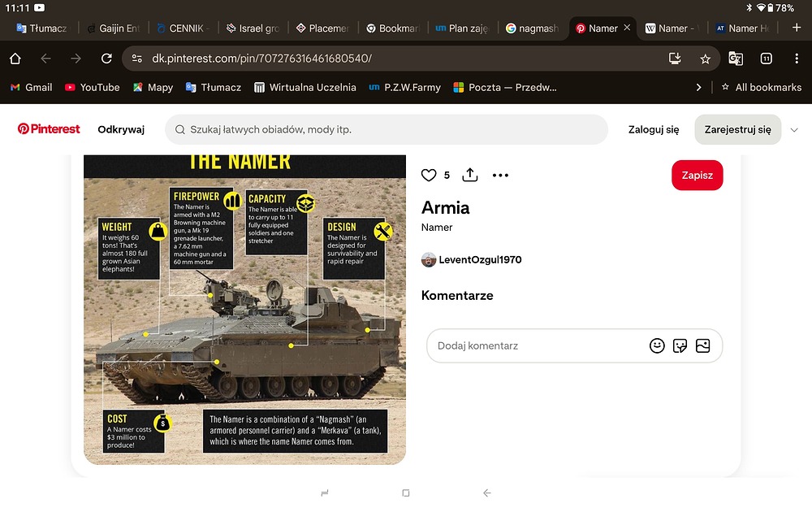This screenshot has height=508, width=812.
Task: Open the Gmail bookmark
Action: [x=32, y=88]
